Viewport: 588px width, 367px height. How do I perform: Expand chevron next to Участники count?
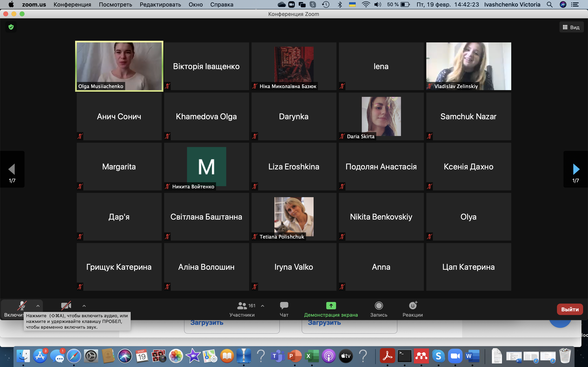pos(262,306)
